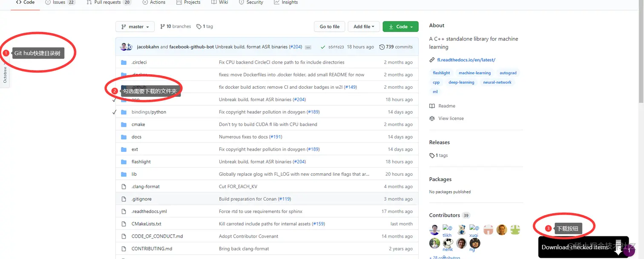Image resolution: width=644 pixels, height=259 pixels.
Task: Select the Code tab
Action: pos(25,2)
